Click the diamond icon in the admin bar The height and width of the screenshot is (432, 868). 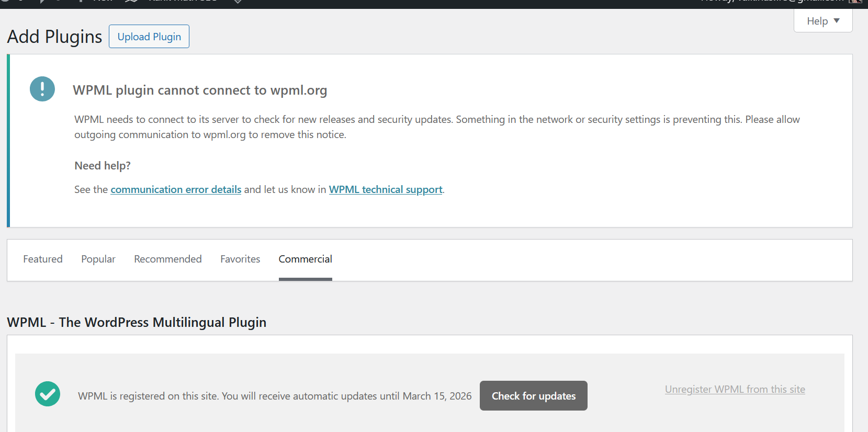[238, 2]
